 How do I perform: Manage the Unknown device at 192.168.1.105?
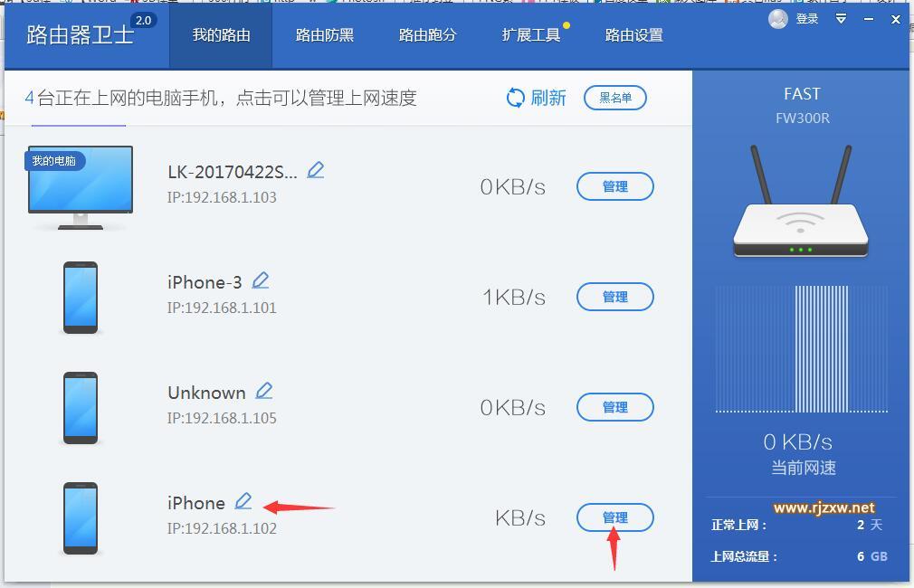tap(615, 407)
